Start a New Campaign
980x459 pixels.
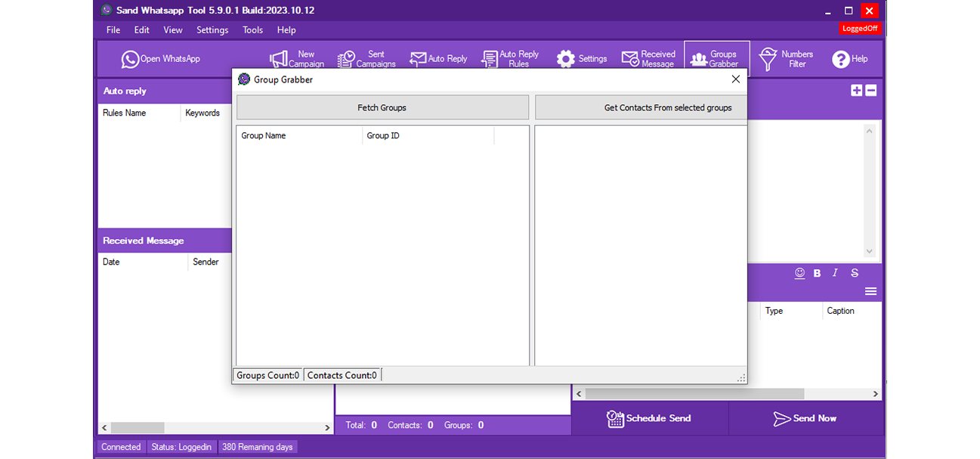coord(297,59)
